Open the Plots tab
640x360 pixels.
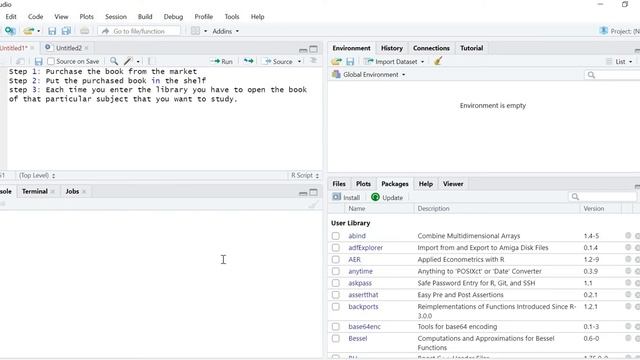pos(363,184)
